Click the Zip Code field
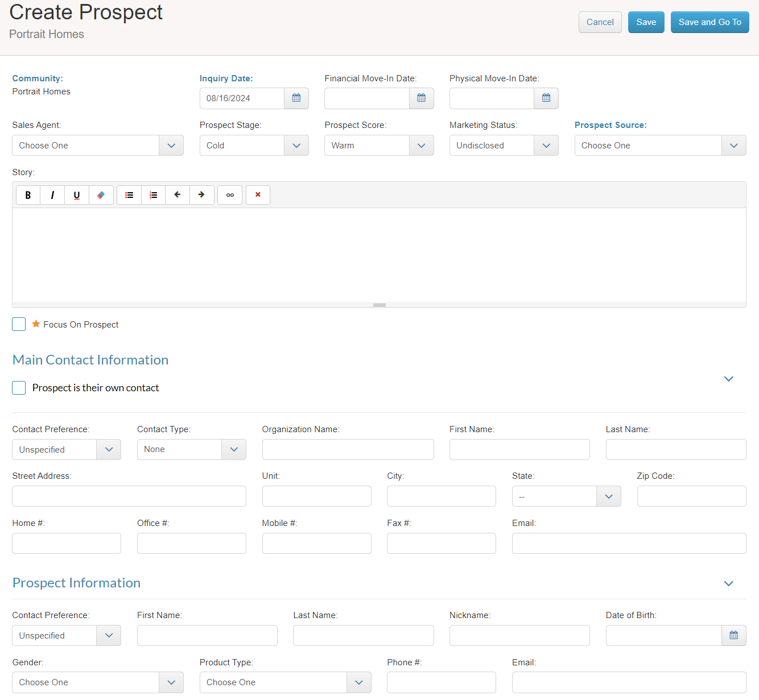759x700 pixels. click(x=692, y=496)
